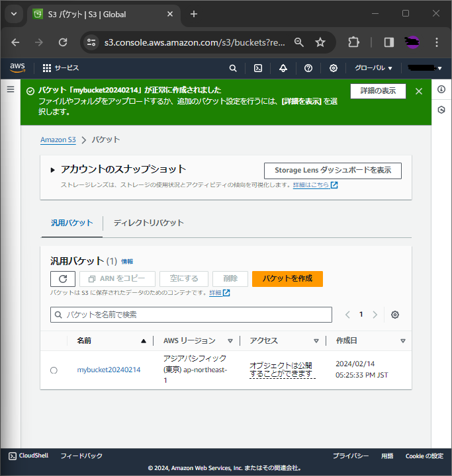Click the ARN をコピー button
Viewport: 452px width, 476px height.
[x=117, y=279]
